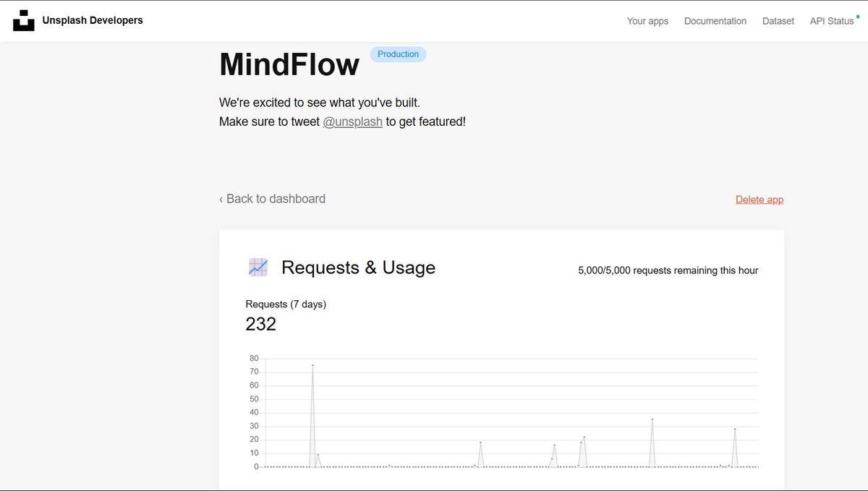Image resolution: width=868 pixels, height=491 pixels.
Task: Click the Requests & Usage chart icon
Action: click(258, 267)
